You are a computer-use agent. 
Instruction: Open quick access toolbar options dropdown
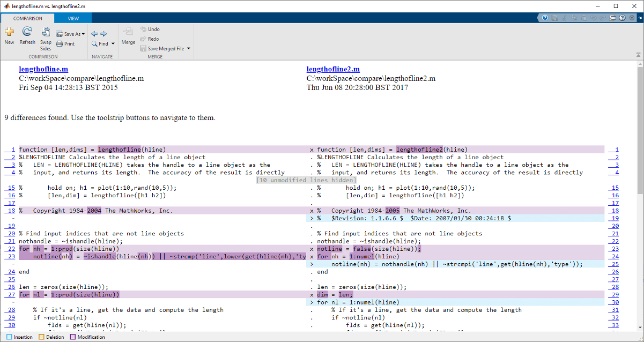click(631, 18)
